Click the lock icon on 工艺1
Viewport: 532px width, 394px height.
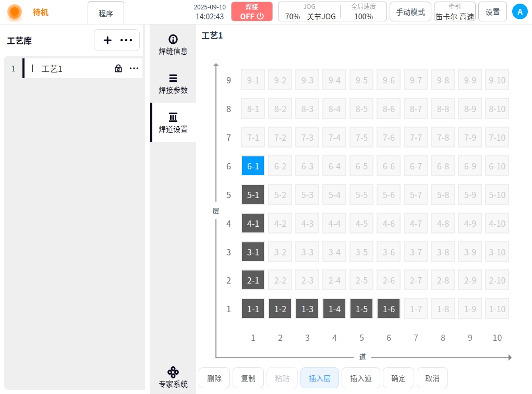(x=118, y=68)
